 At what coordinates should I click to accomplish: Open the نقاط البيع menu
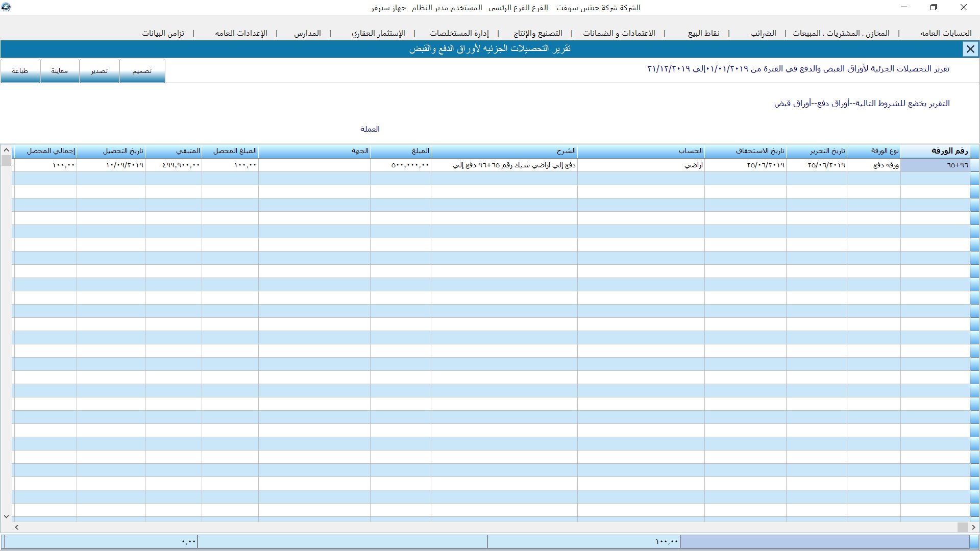pos(704,33)
